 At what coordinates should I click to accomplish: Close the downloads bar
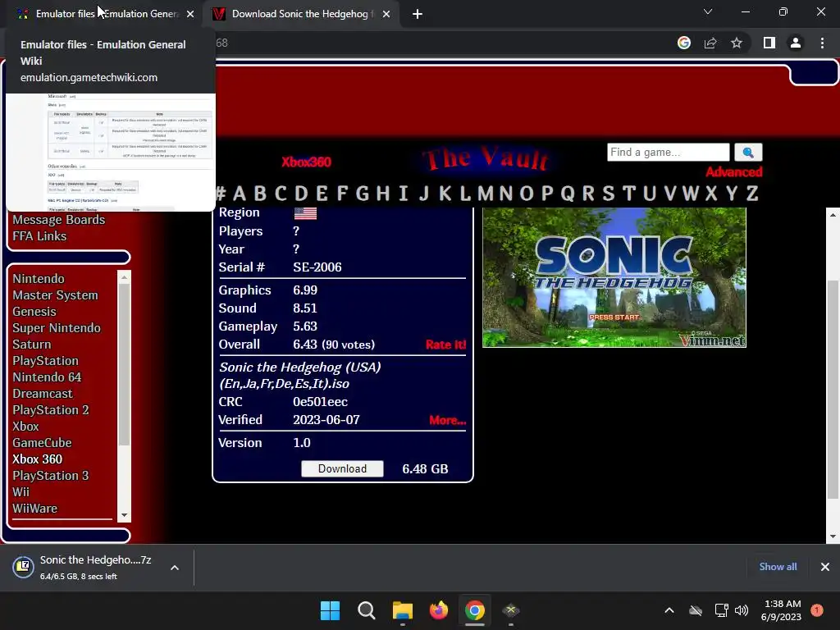click(x=825, y=567)
